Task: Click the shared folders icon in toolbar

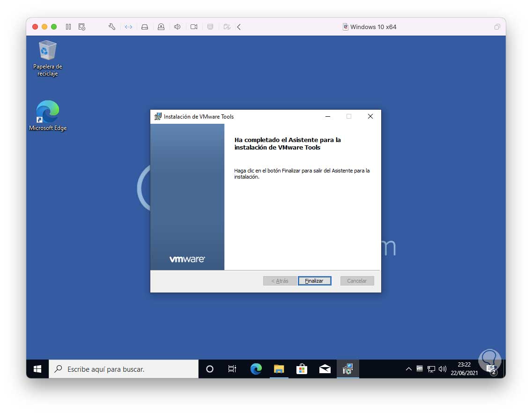Action: [227, 27]
